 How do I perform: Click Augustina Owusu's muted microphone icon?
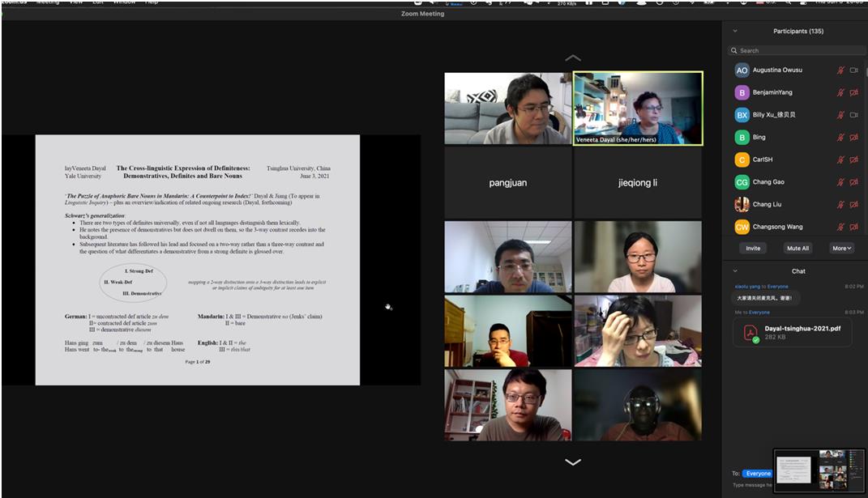click(840, 70)
